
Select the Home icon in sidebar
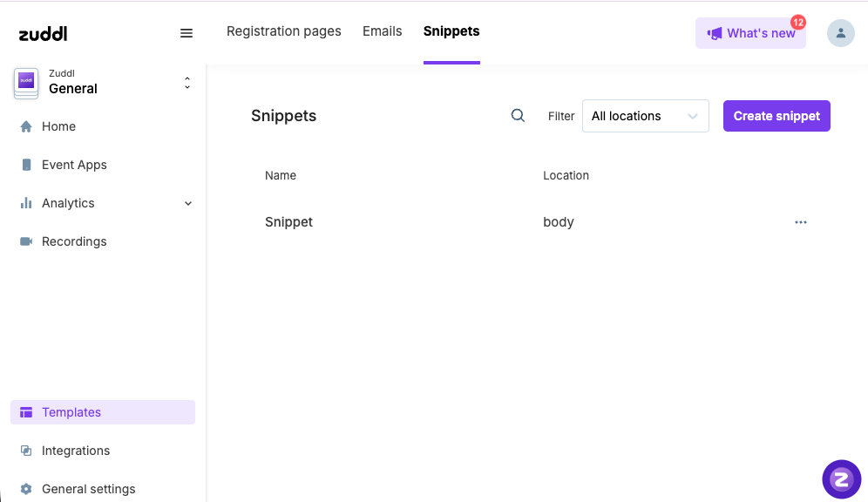(27, 126)
